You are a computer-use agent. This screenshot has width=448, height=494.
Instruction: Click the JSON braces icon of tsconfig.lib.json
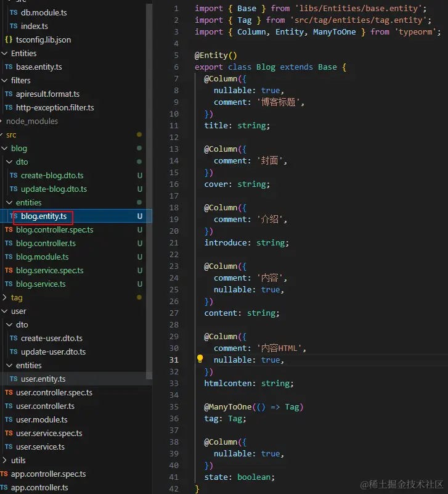[9, 39]
